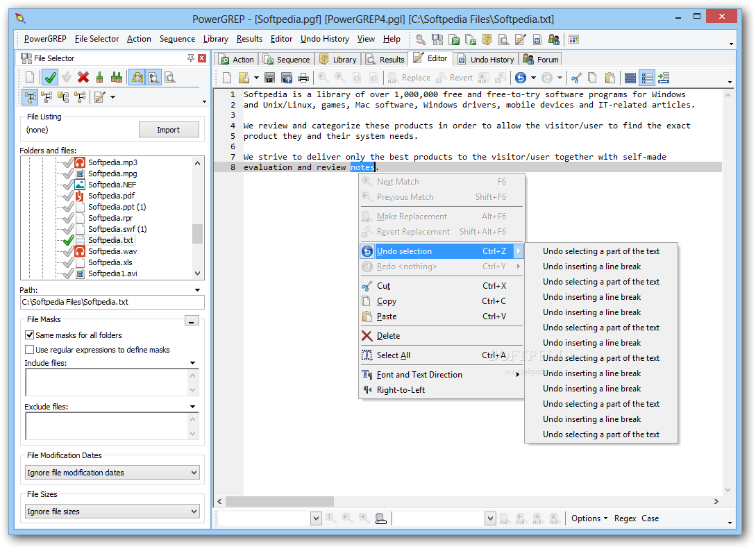The height and width of the screenshot is (549, 756).
Task: Open the undo button dropdown arrow in Editor toolbar
Action: pyautogui.click(x=533, y=78)
